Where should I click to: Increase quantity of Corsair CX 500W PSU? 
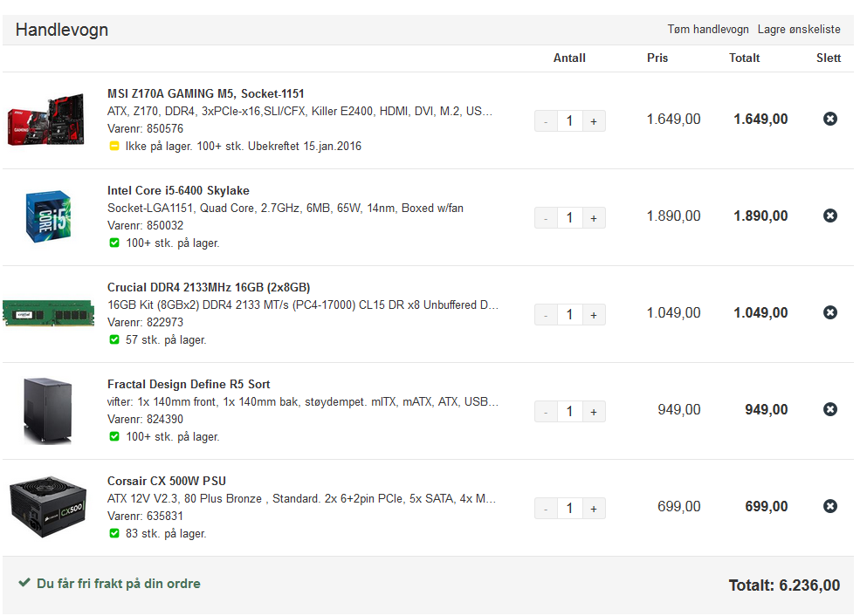pyautogui.click(x=594, y=509)
